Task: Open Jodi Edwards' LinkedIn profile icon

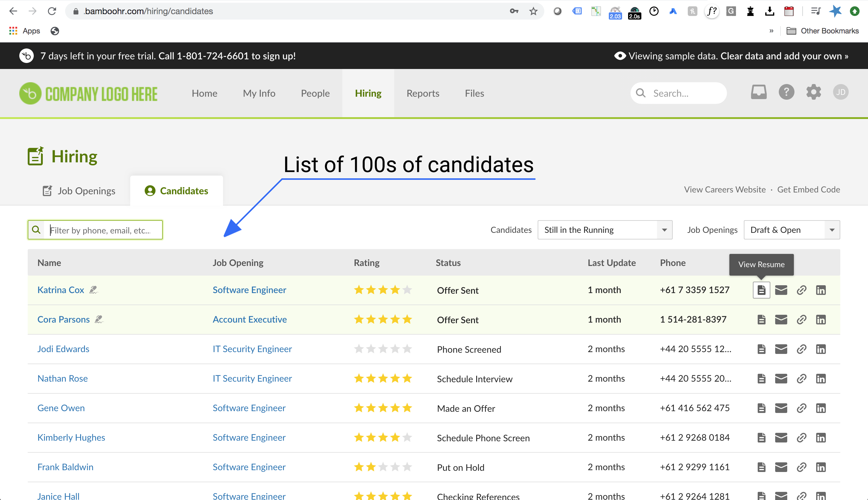Action: pos(821,349)
